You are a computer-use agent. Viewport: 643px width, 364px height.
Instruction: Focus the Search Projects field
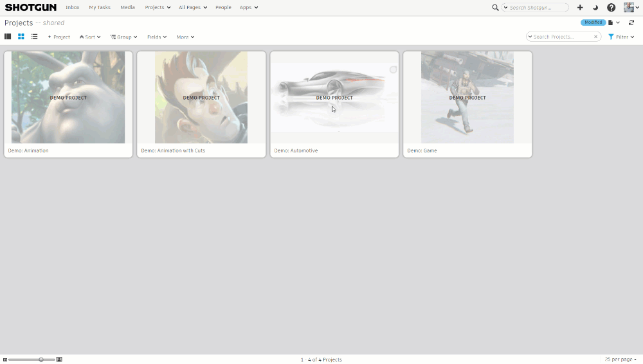pyautogui.click(x=563, y=37)
